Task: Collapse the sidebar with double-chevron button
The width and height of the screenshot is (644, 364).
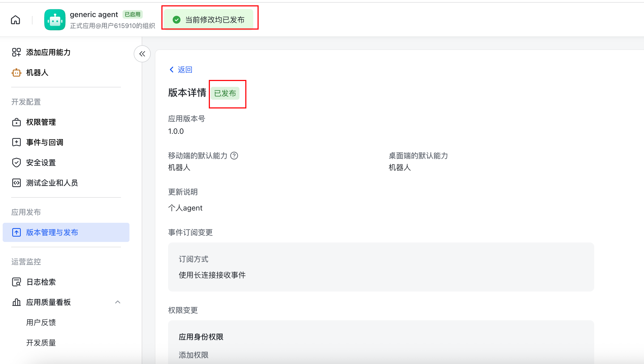Action: [142, 54]
